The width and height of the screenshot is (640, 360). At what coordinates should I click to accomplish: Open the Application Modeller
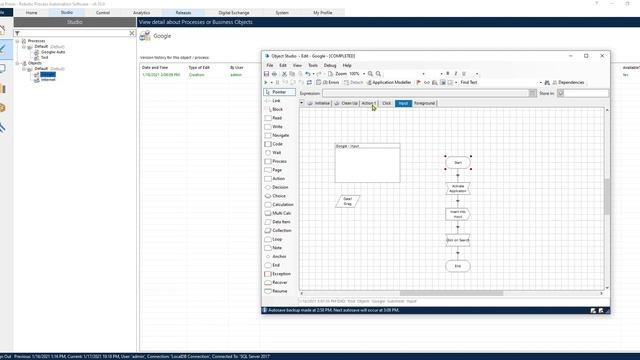coord(389,82)
